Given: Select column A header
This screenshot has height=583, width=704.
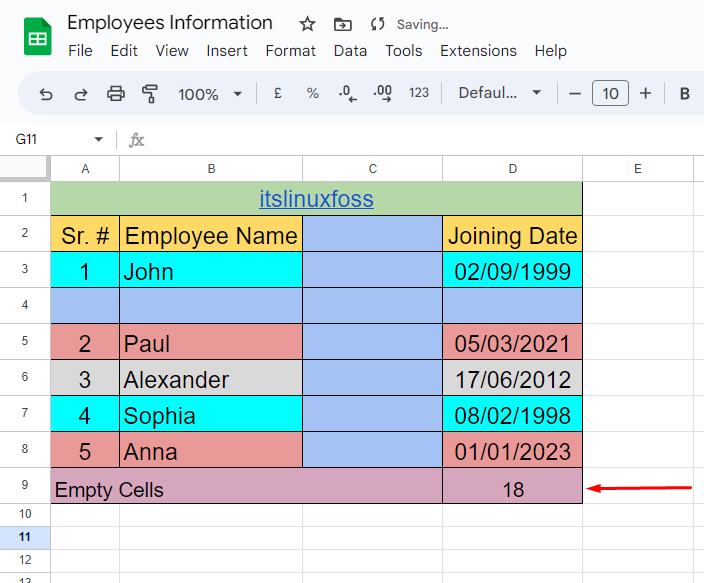Looking at the screenshot, I should [x=85, y=169].
